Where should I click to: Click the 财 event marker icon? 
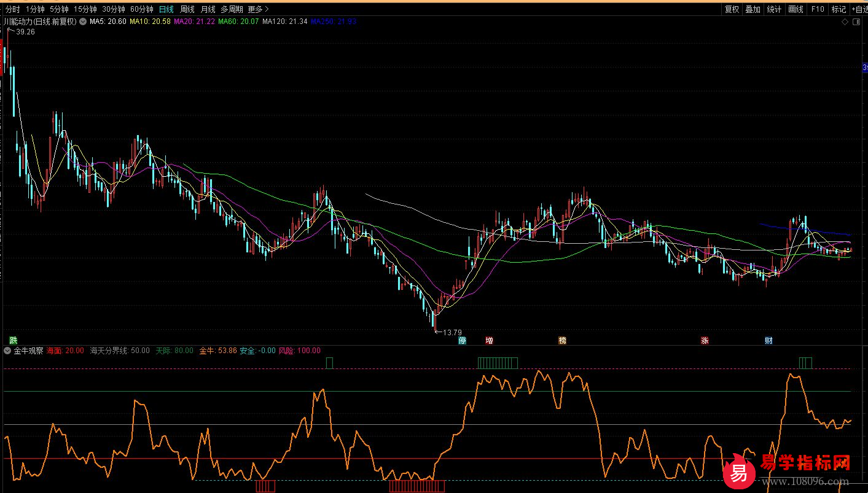click(768, 340)
